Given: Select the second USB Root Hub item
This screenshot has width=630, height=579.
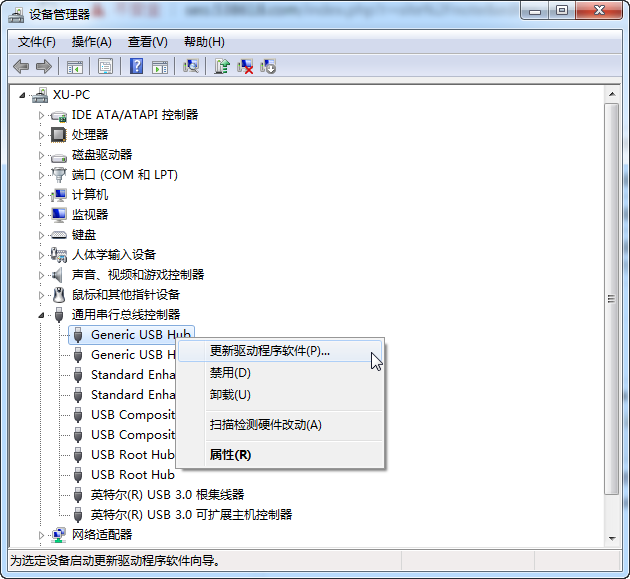Looking at the screenshot, I should tap(133, 475).
